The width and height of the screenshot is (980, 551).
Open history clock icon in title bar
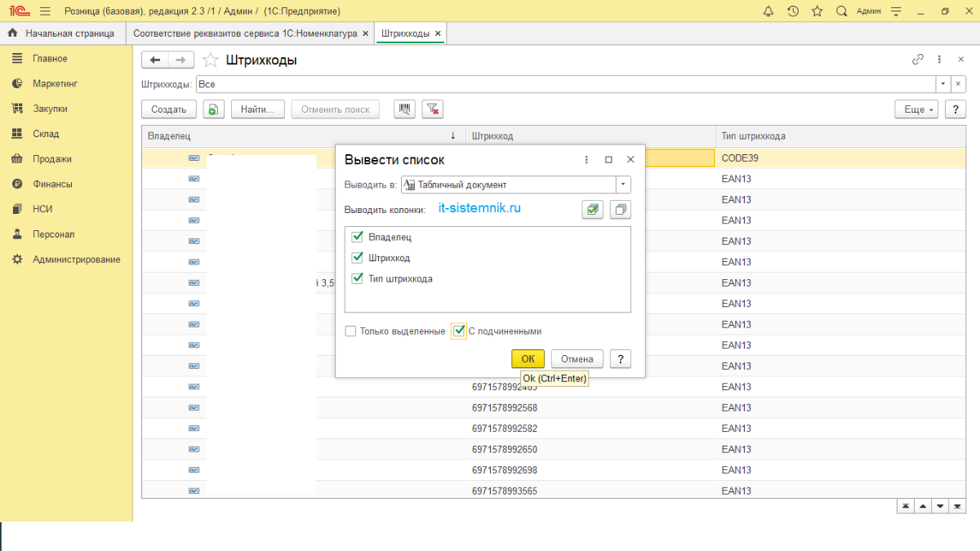(x=792, y=11)
